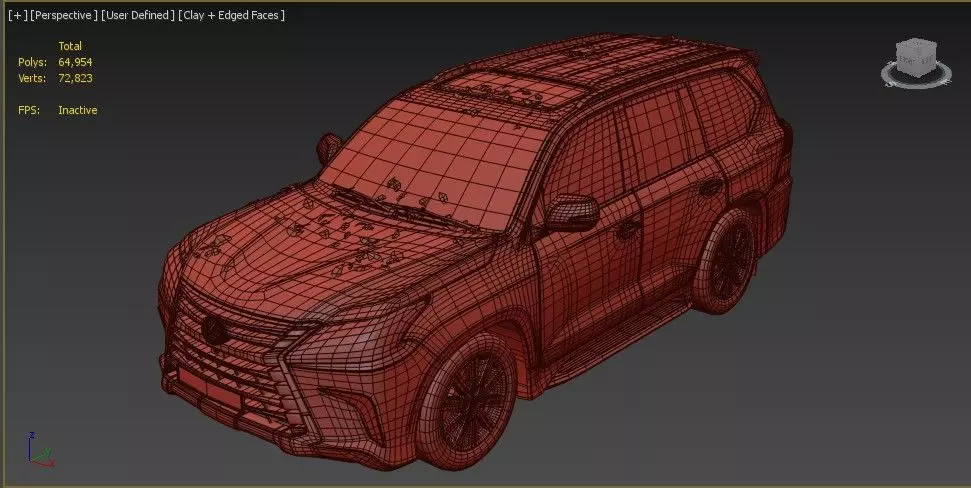
Task: Select the Polys count 64,954
Action: pyautogui.click(x=75, y=62)
